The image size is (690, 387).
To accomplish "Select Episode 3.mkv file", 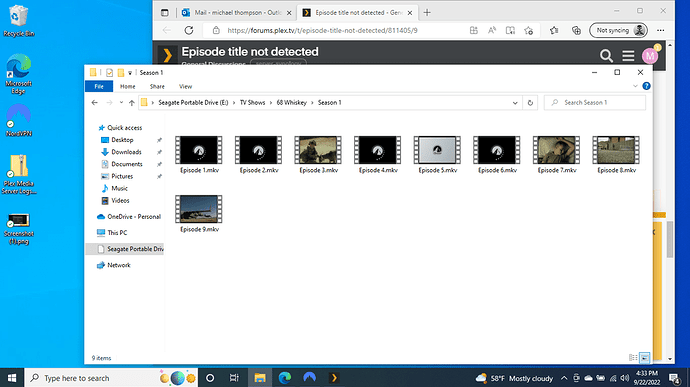I will point(318,155).
